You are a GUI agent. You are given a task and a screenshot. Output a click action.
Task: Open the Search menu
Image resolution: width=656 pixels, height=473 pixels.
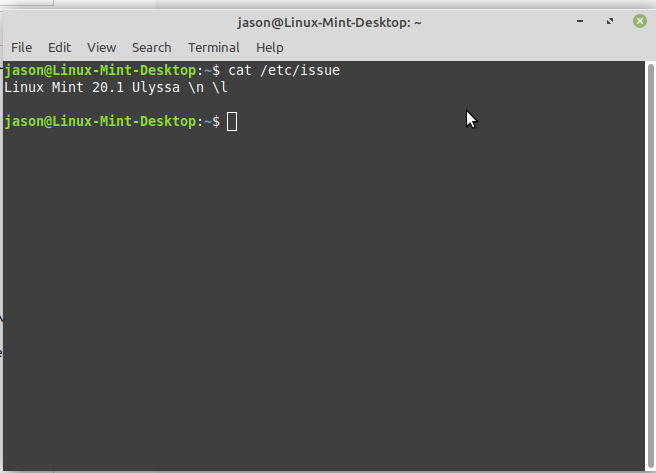pos(151,47)
